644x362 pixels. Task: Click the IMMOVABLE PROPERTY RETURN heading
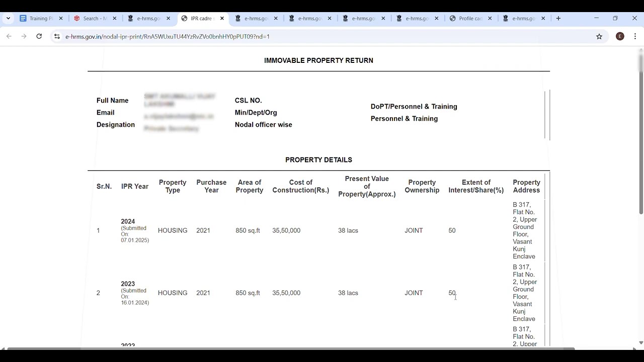pyautogui.click(x=318, y=60)
